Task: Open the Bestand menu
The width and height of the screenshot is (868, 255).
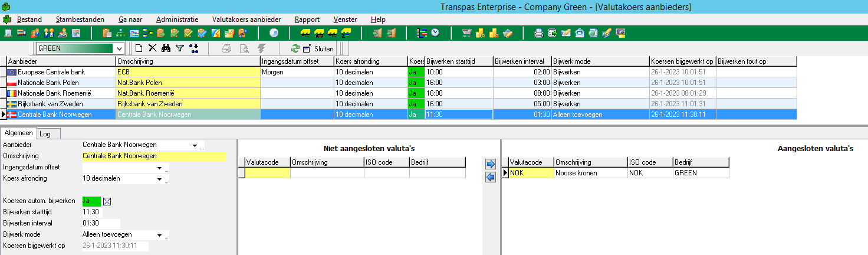Action: click(29, 19)
